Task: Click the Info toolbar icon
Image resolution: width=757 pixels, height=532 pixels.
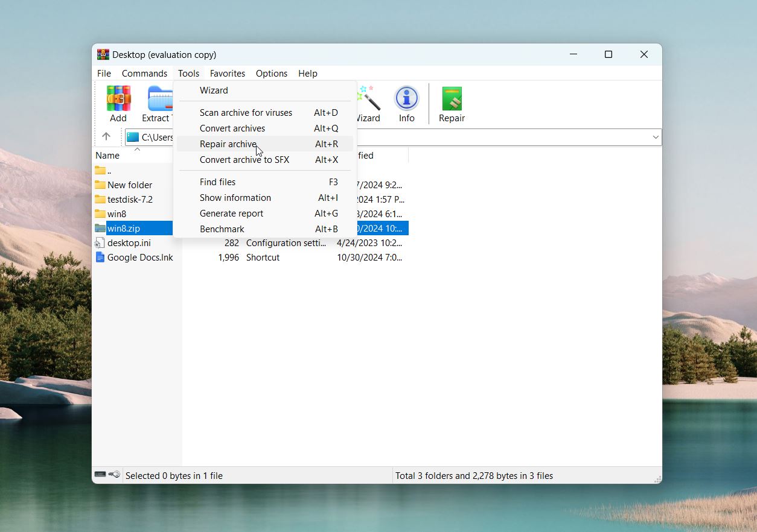Action: 406,104
